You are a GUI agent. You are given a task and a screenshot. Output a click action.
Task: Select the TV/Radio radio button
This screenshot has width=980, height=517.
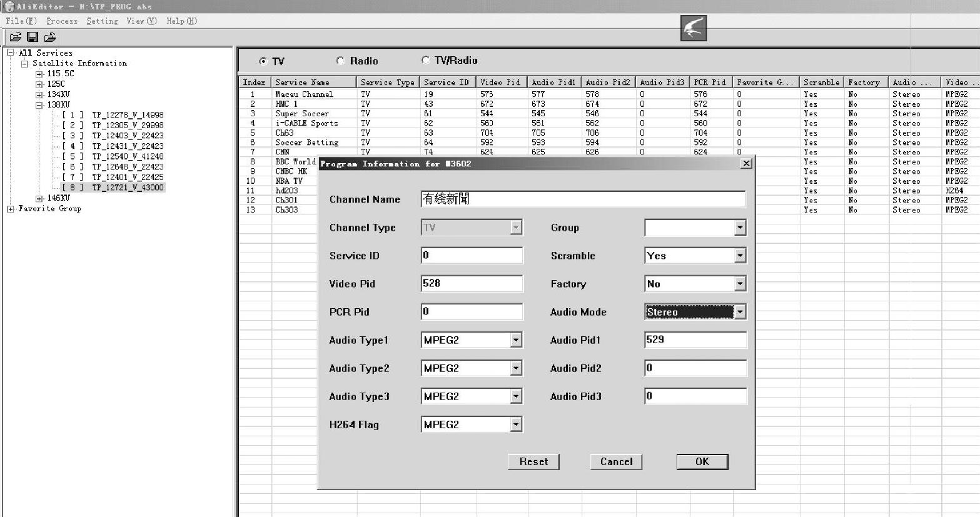click(426, 60)
